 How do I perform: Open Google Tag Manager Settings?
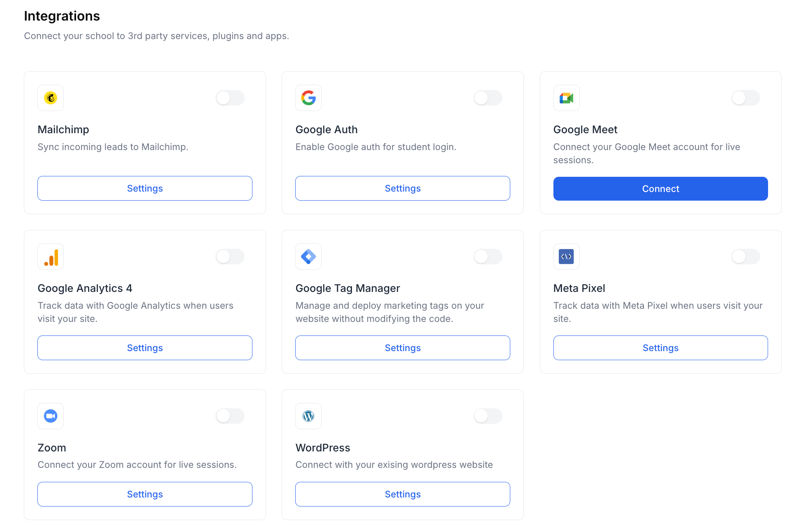pyautogui.click(x=403, y=348)
